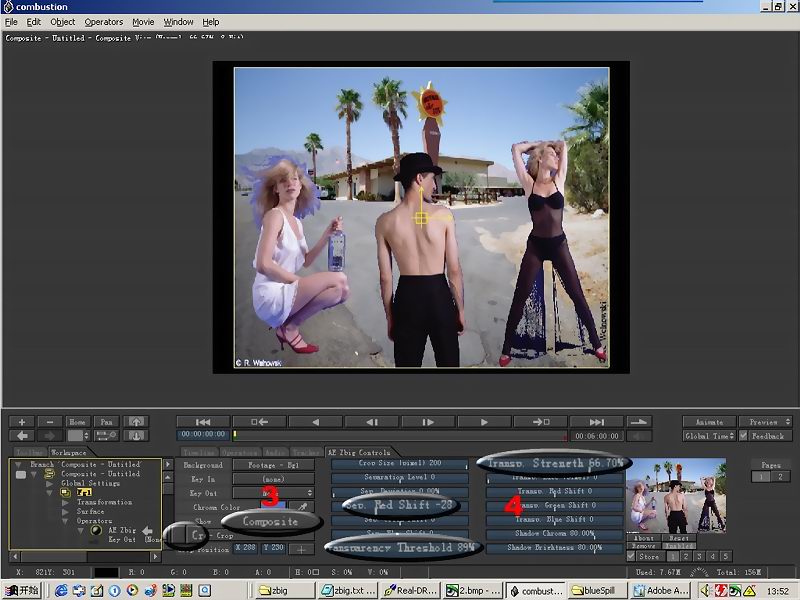Toggle the Enabled button
Viewport: 800px width, 600px height.
coord(679,545)
